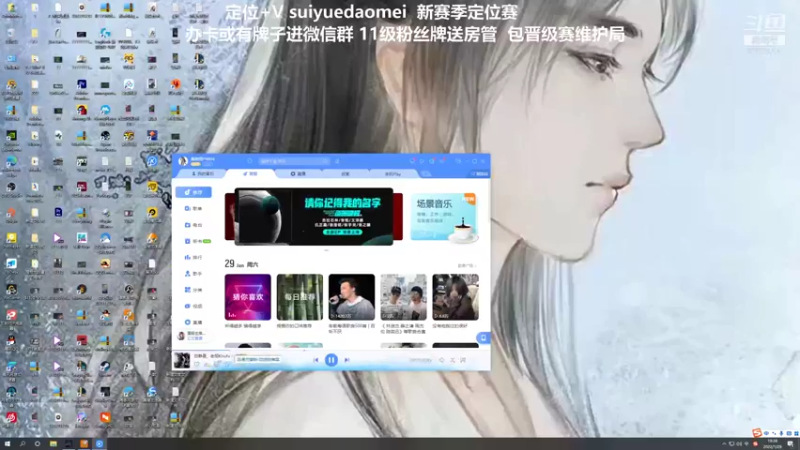Open the 视频 video sidebar item
Image resolution: width=800 pixels, height=450 pixels.
(193, 306)
